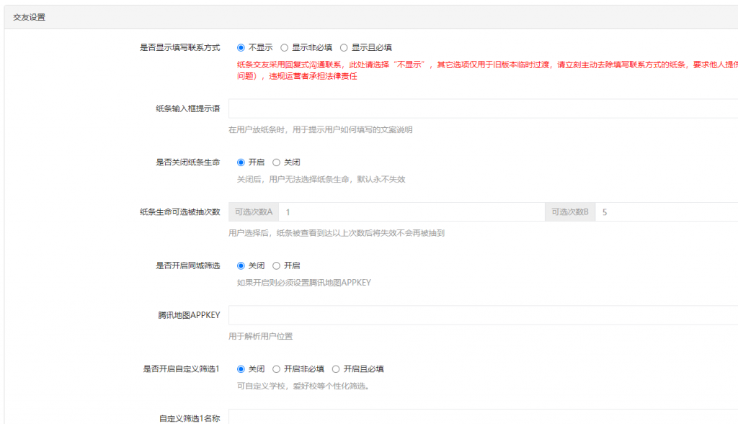
Task: Focus the 自定义筛选1名称 input field
Action: click(483, 417)
